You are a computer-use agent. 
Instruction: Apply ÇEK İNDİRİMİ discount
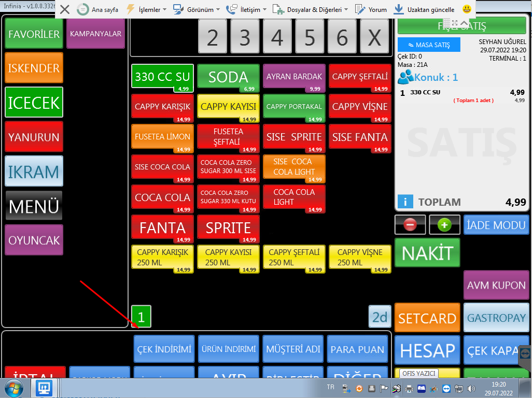(164, 349)
